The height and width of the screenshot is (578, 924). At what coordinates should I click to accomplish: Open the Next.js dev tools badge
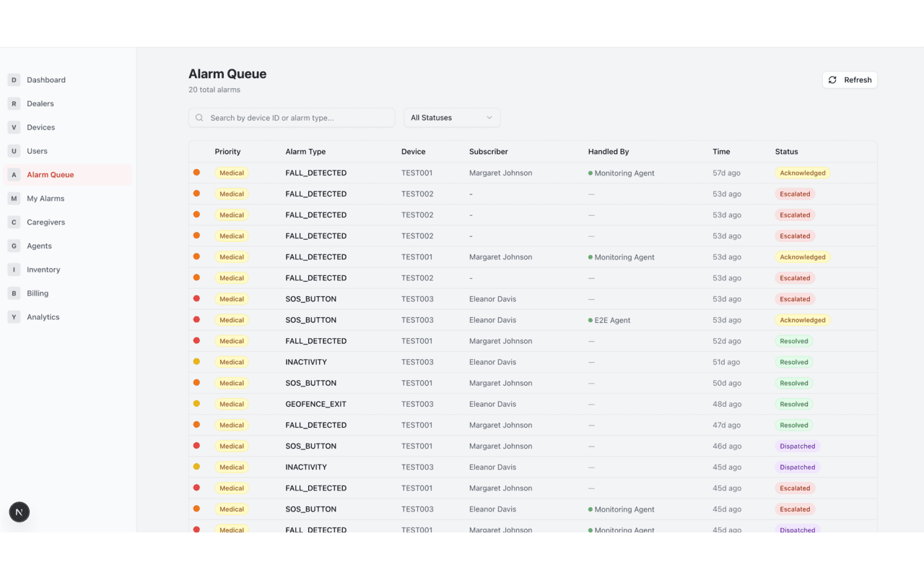[19, 512]
